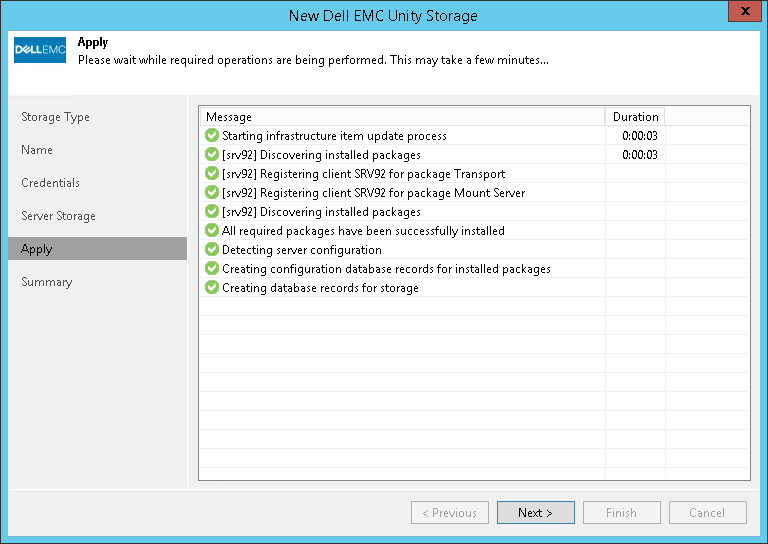The image size is (768, 544).
Task: Open the Credentials step in sidebar
Action: tap(50, 183)
